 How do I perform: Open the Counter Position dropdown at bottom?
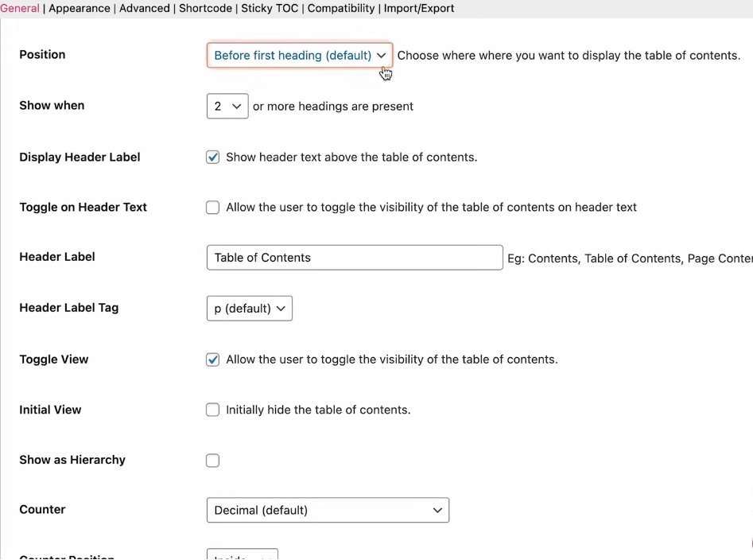pyautogui.click(x=242, y=555)
